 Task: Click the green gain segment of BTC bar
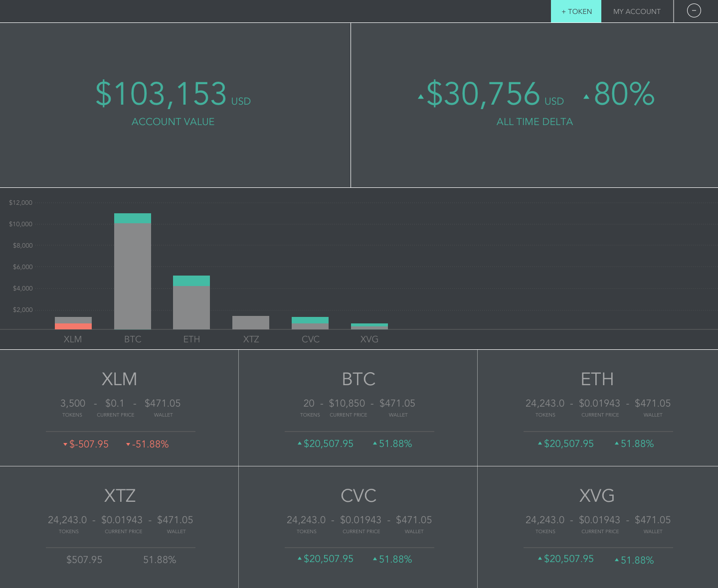[133, 218]
